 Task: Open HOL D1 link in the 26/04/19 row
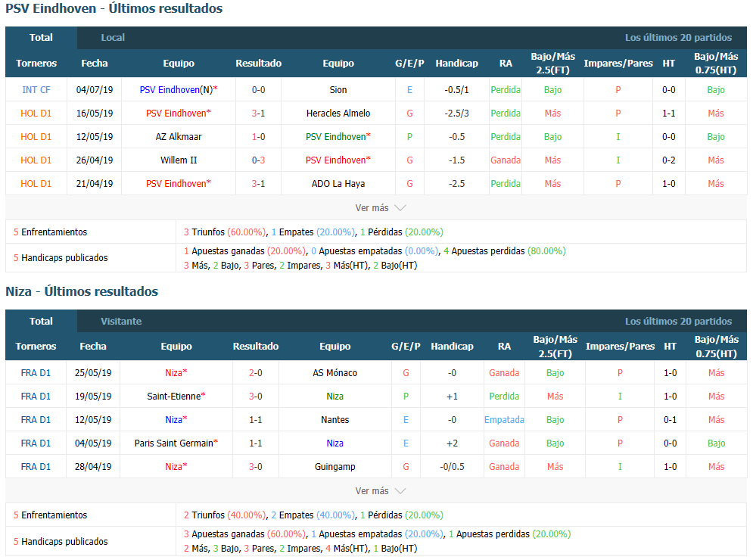pos(36,160)
